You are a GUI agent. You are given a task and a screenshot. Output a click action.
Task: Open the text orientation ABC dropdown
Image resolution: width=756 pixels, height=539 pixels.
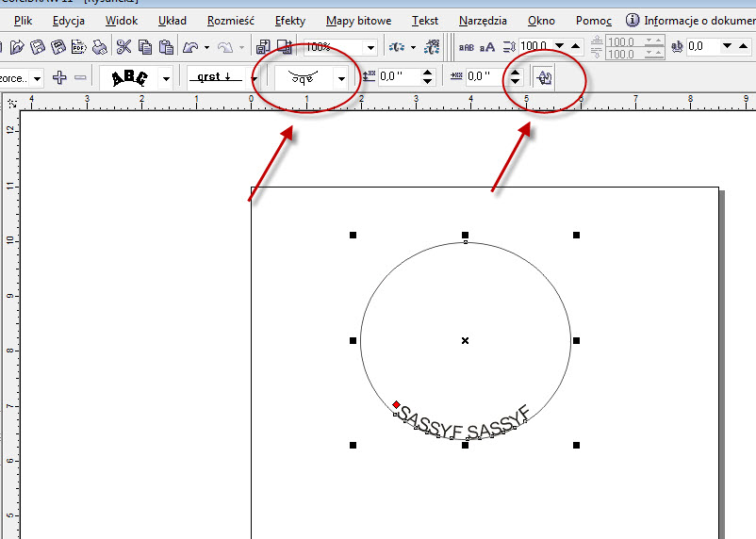[166, 79]
